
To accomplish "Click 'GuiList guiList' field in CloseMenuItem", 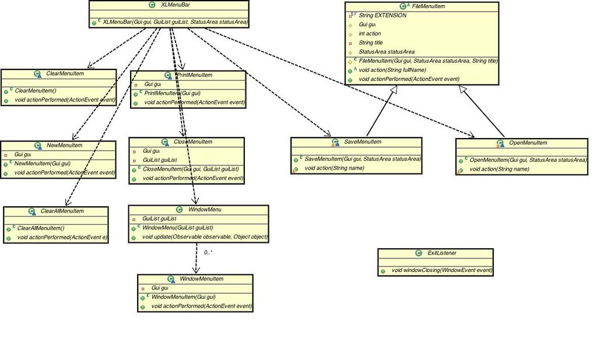I will [160, 160].
